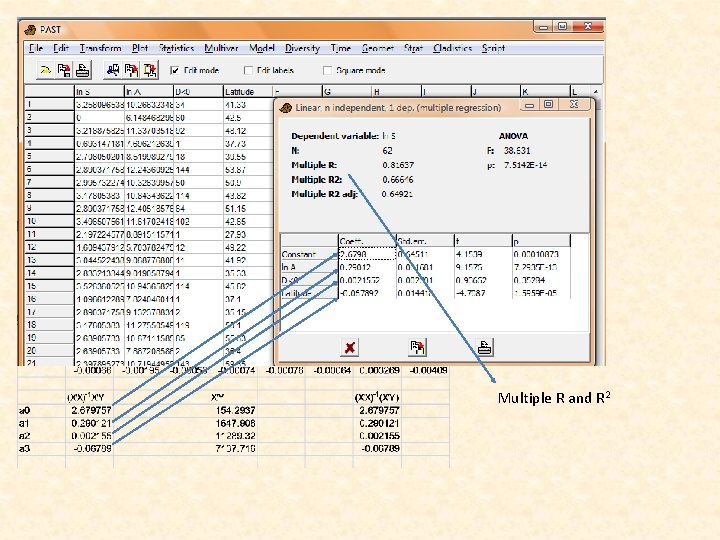Enable the Square mode checkbox
Screen dimensions: 720x540
(327, 70)
